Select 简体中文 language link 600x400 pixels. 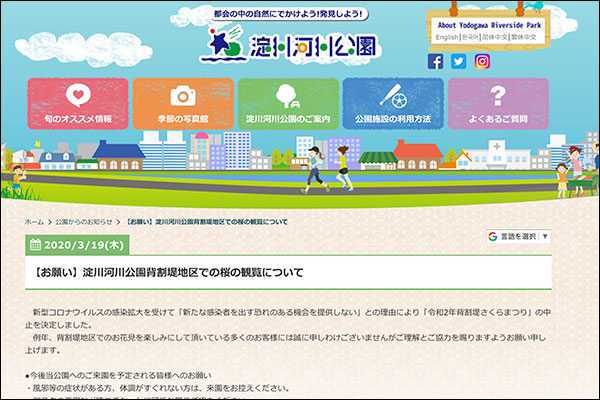(494, 37)
